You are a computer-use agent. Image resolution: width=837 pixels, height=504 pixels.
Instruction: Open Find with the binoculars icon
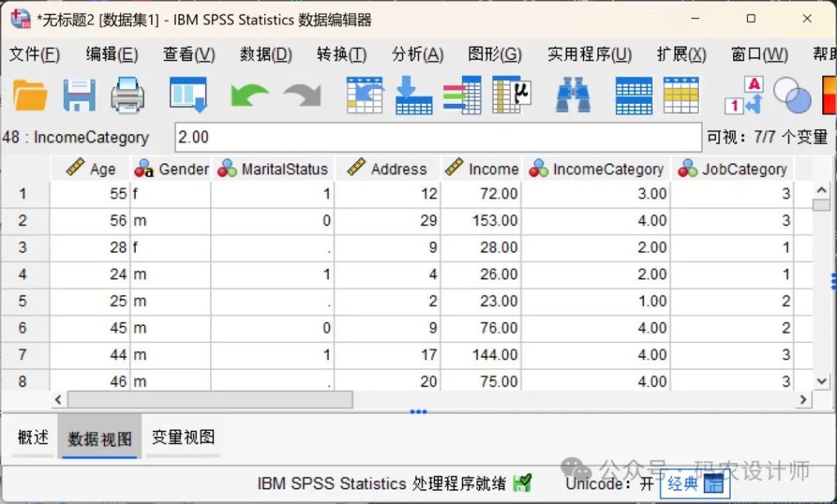pyautogui.click(x=573, y=95)
